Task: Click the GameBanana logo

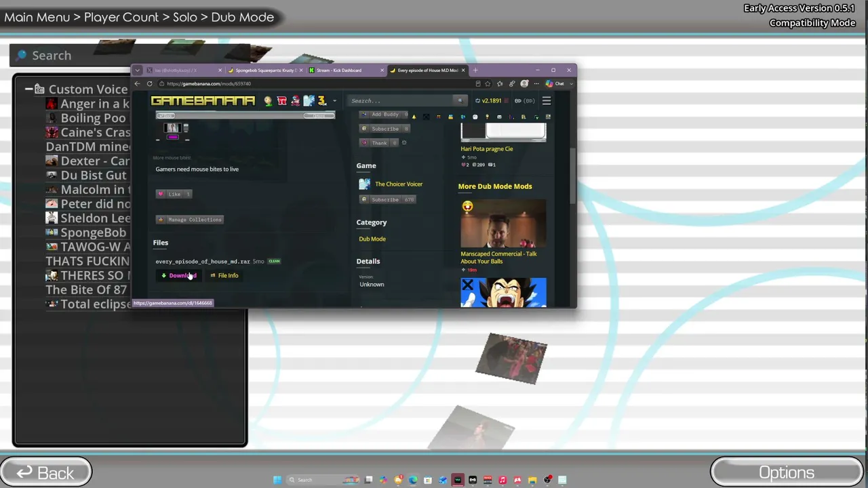Action: pyautogui.click(x=203, y=101)
